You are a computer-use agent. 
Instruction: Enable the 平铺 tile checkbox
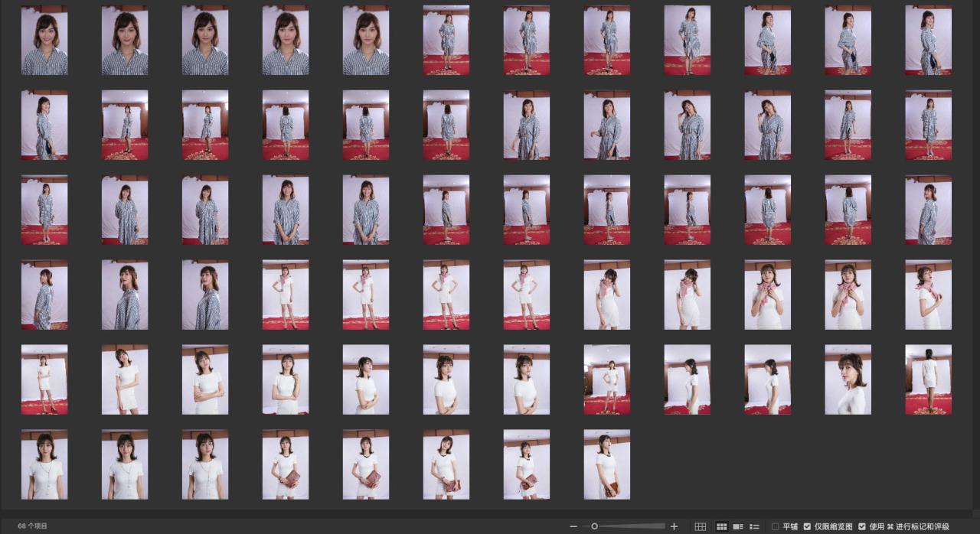tap(776, 526)
